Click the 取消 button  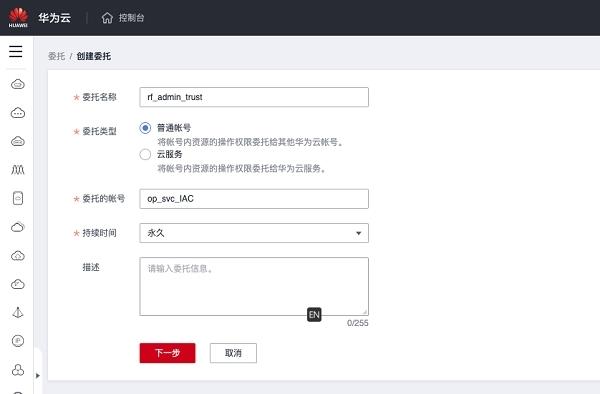pos(233,353)
